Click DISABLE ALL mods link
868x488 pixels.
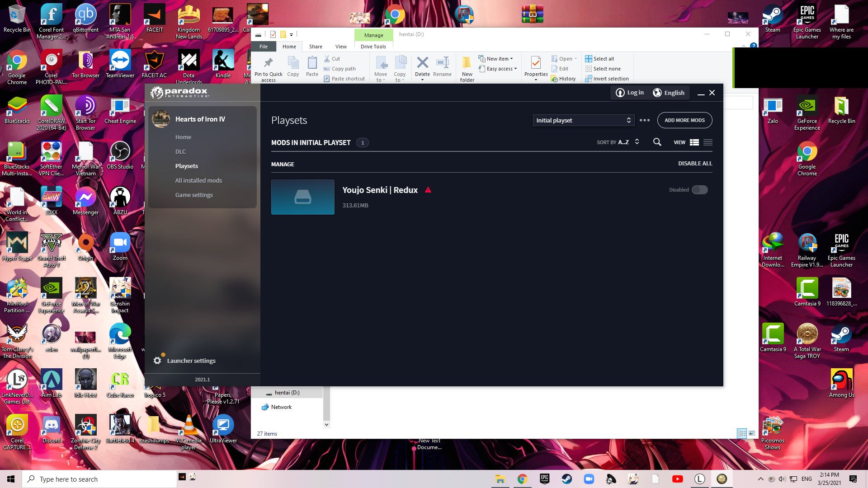point(695,164)
